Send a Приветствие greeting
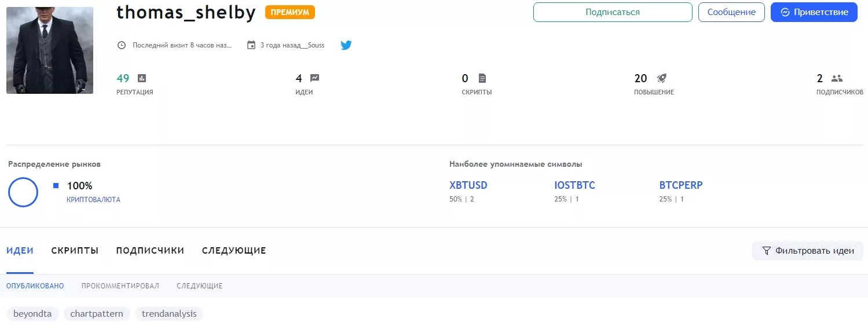 coord(814,12)
